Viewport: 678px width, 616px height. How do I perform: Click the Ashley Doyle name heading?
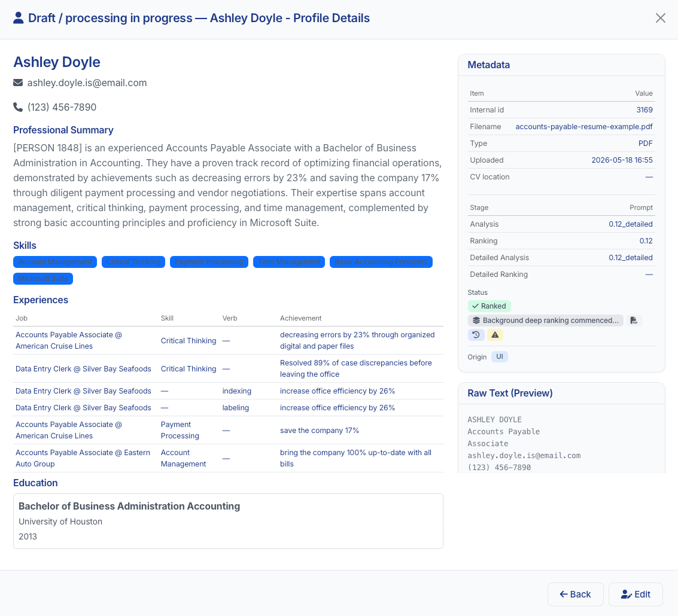[57, 62]
